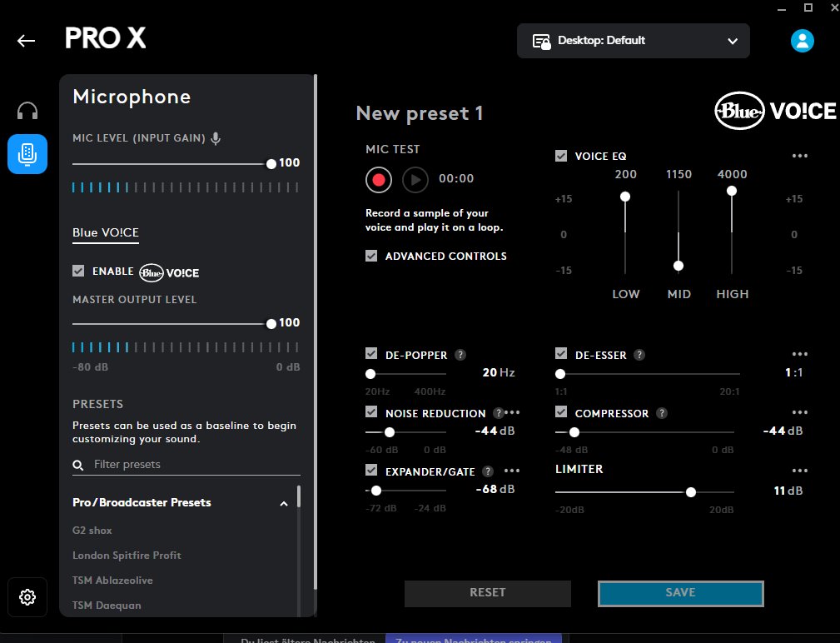
Task: Click the microphone icon next to MIC LEVEL
Action: (x=216, y=138)
